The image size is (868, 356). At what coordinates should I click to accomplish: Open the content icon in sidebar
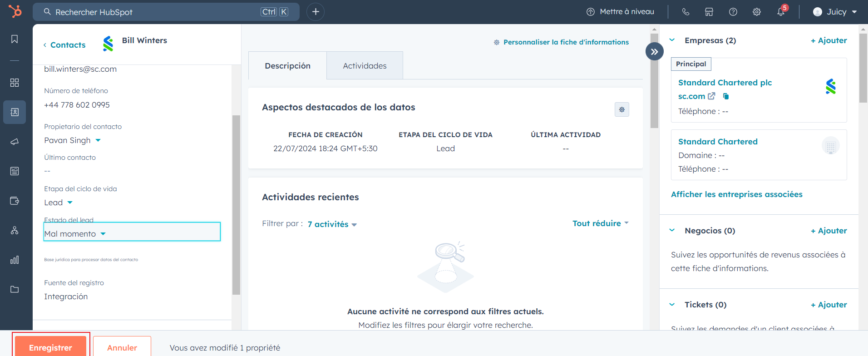point(15,171)
